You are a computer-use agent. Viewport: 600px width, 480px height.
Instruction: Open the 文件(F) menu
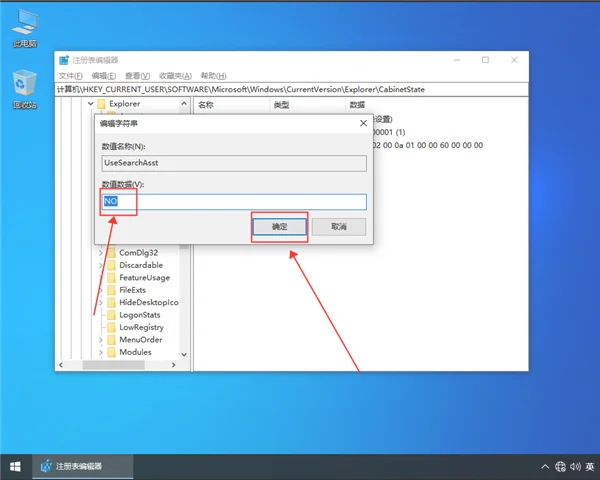click(71, 76)
